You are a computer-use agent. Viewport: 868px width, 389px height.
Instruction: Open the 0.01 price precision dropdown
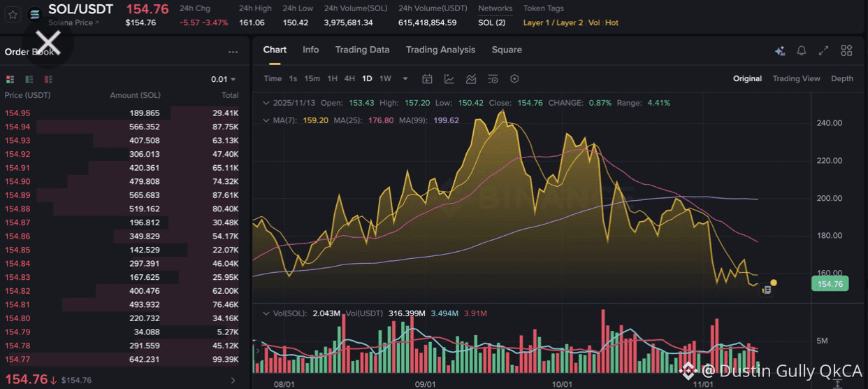point(224,80)
